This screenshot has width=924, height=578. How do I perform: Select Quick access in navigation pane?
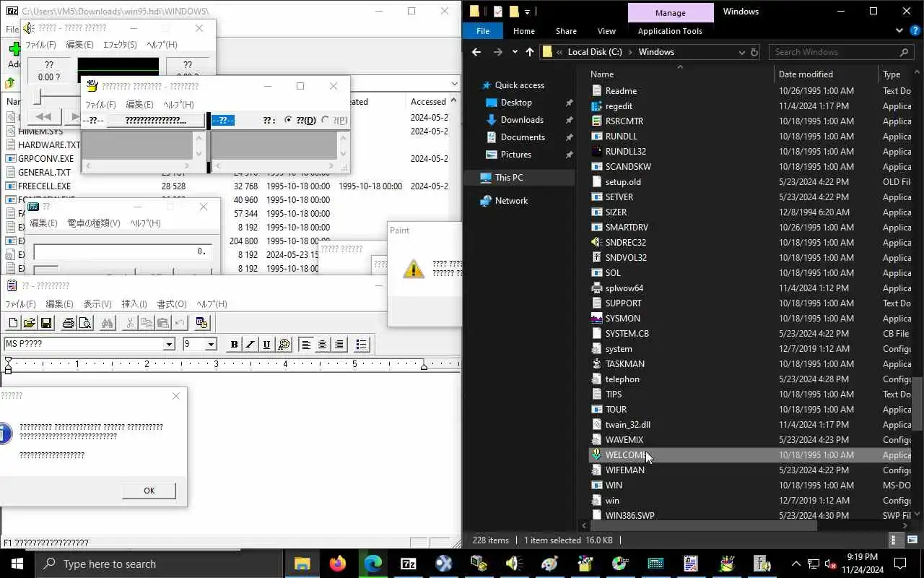tap(519, 85)
